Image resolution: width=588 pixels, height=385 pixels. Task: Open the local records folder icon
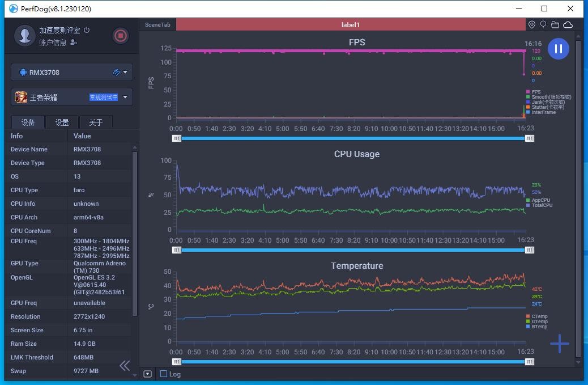pos(555,25)
